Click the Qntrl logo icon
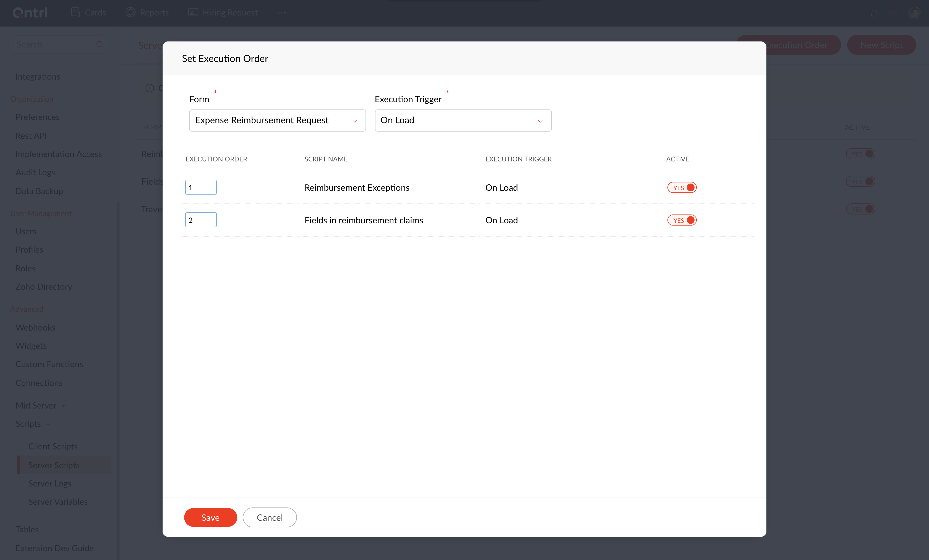The width and height of the screenshot is (929, 560). [x=30, y=12]
